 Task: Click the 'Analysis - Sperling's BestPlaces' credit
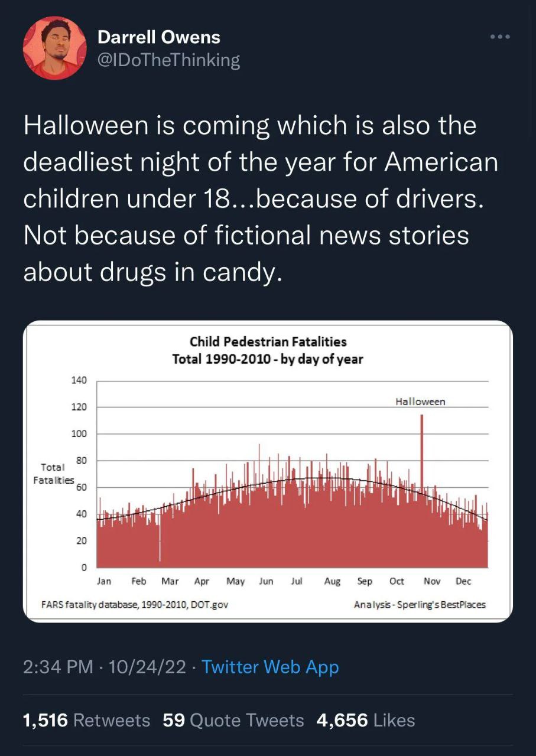420,604
